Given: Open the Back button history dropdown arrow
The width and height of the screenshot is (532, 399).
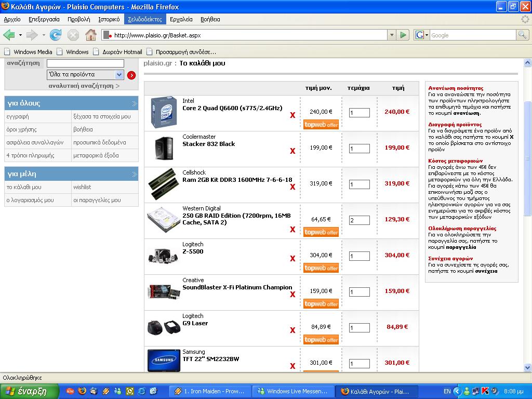Looking at the screenshot, I should [20, 35].
